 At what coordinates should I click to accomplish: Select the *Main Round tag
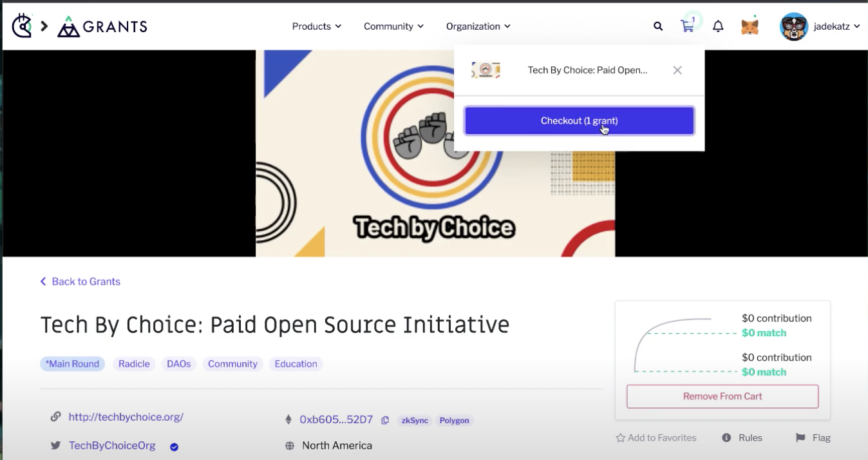coord(72,364)
